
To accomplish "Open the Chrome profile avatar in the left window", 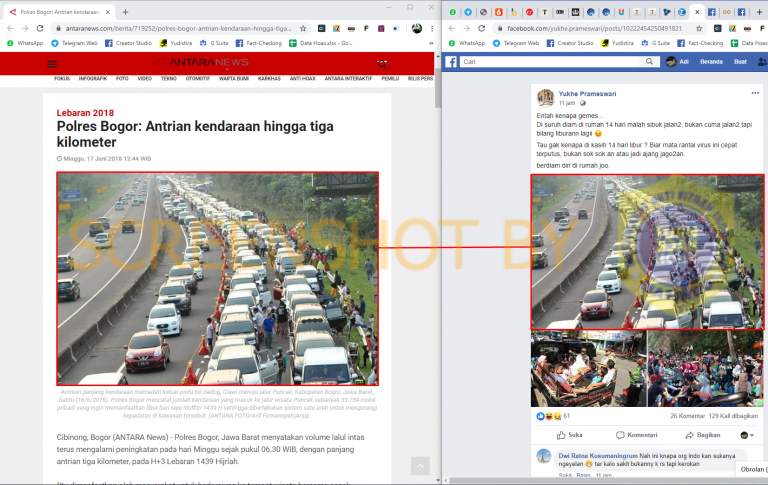I will pyautogui.click(x=417, y=28).
